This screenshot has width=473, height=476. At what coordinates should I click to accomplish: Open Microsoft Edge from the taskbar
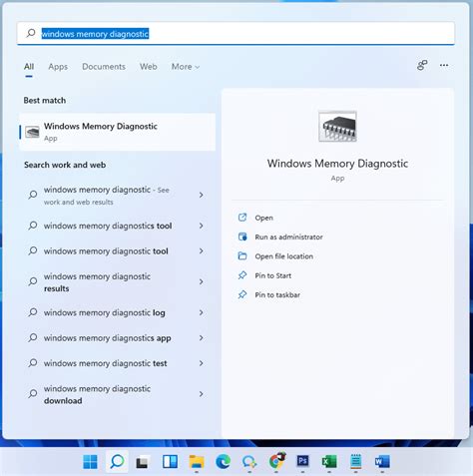pos(223,461)
